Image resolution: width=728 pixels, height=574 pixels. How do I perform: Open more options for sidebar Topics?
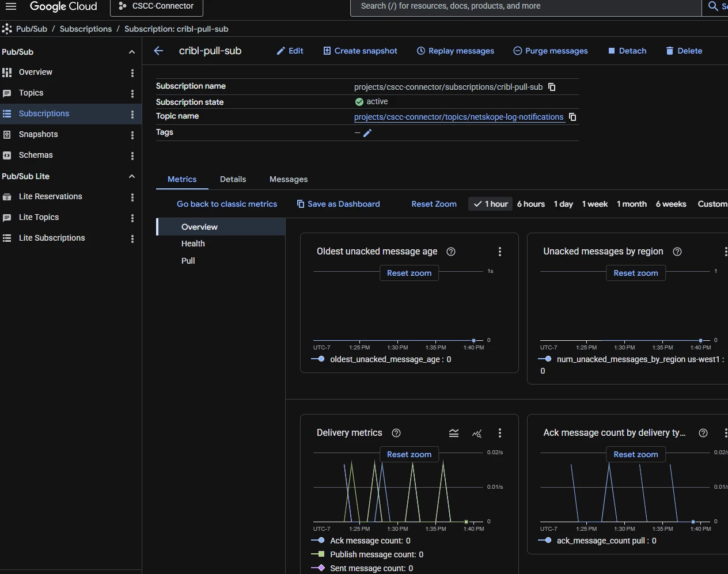(x=132, y=94)
